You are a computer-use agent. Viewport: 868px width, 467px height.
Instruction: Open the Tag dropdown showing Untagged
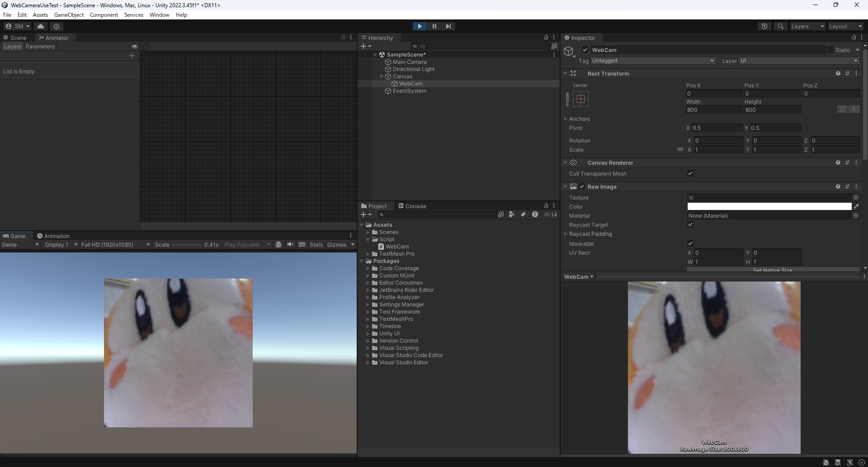coord(653,61)
